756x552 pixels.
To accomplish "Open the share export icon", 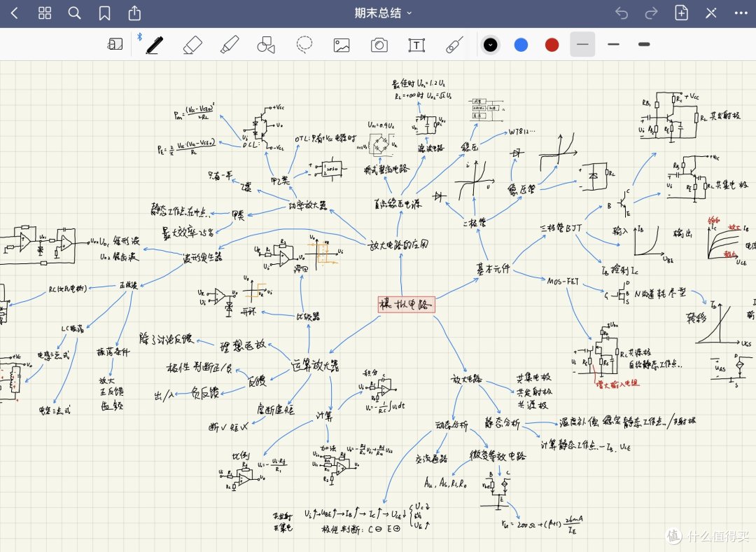I will (134, 13).
